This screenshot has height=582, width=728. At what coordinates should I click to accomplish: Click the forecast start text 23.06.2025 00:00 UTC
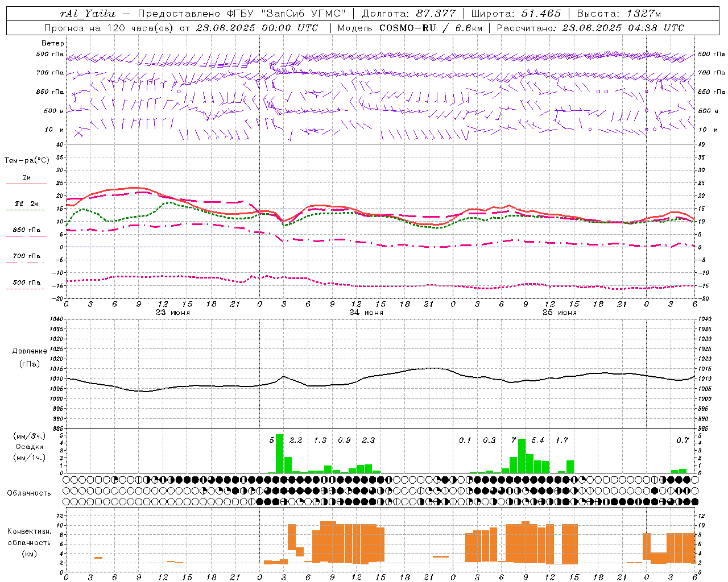pyautogui.click(x=257, y=28)
